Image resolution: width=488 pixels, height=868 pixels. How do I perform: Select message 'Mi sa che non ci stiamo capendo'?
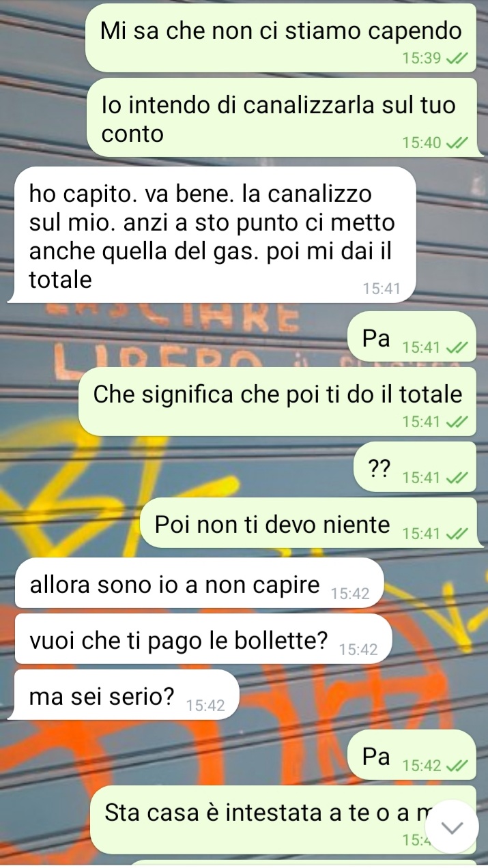pos(280,38)
